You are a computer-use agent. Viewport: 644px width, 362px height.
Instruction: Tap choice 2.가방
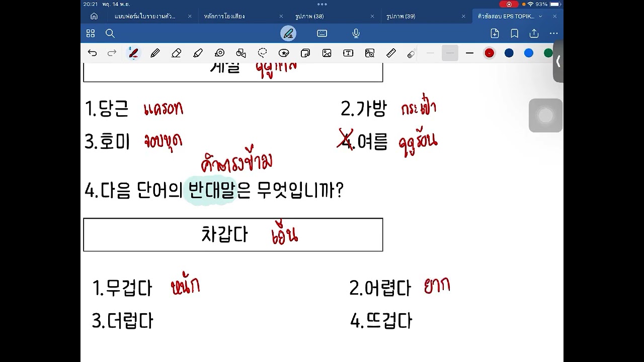364,109
